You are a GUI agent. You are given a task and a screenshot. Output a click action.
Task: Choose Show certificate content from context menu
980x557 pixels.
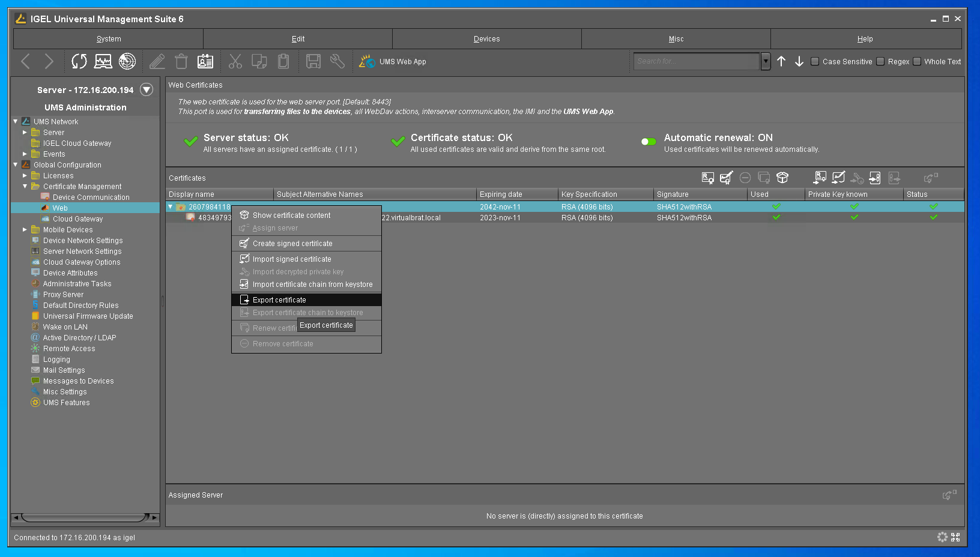(292, 215)
